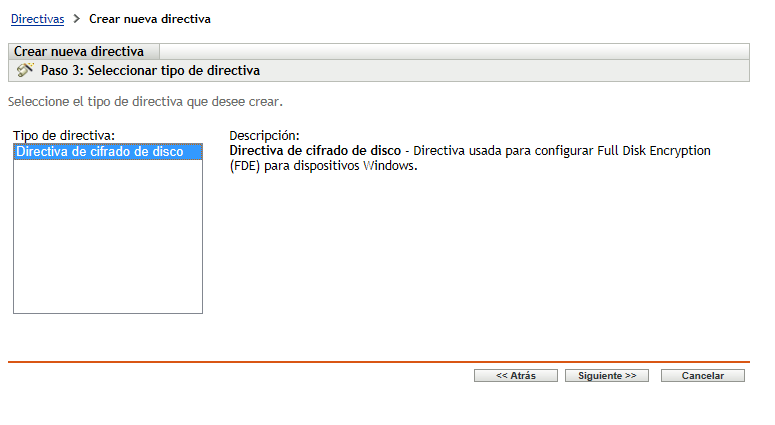Click blank area of the Paso 3 title bar
The height and width of the screenshot is (425, 775).
[500, 71]
